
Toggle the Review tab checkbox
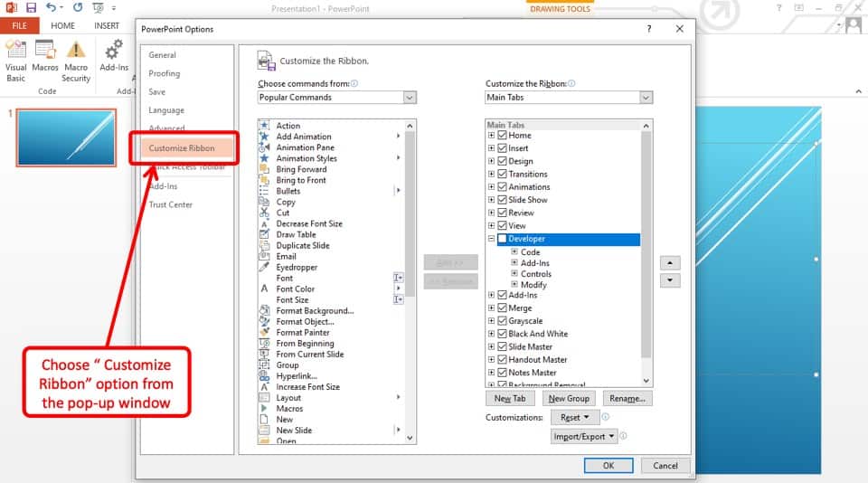502,213
